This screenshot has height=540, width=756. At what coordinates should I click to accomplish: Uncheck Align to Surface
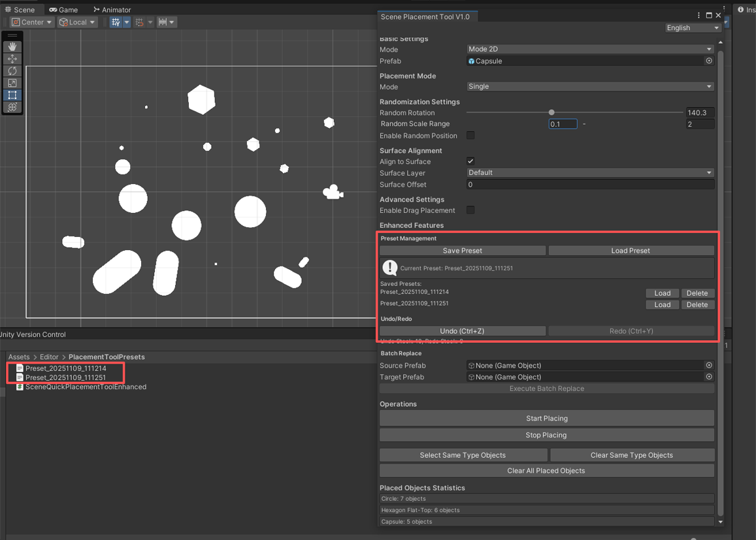click(470, 161)
